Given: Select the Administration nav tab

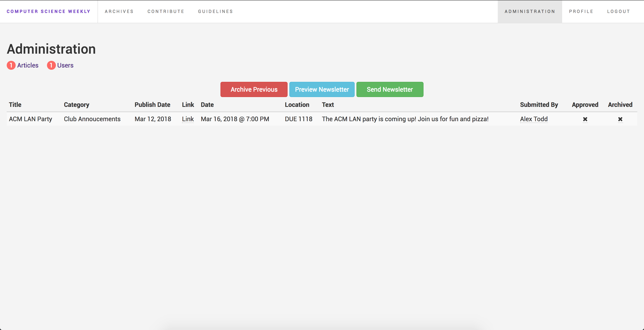Looking at the screenshot, I should click(x=530, y=11).
